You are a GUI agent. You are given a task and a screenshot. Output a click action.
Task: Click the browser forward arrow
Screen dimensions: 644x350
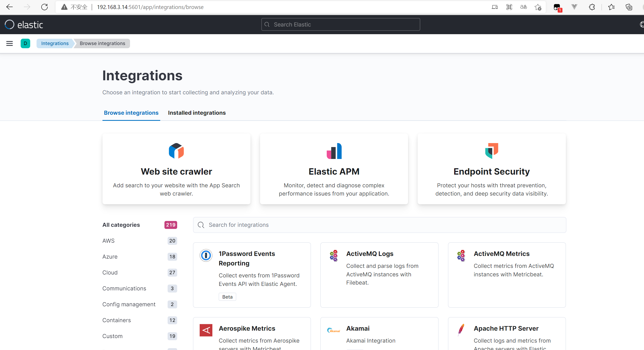27,7
